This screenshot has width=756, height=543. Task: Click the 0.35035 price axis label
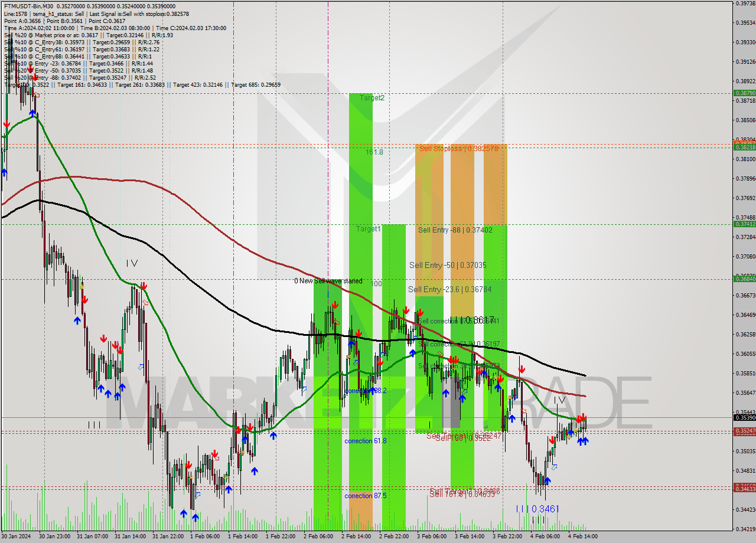745,451
